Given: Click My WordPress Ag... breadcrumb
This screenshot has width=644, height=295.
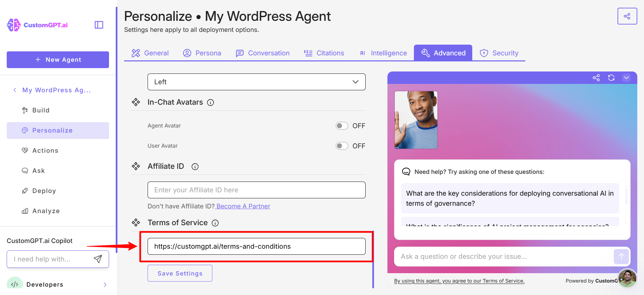Looking at the screenshot, I should 56,90.
